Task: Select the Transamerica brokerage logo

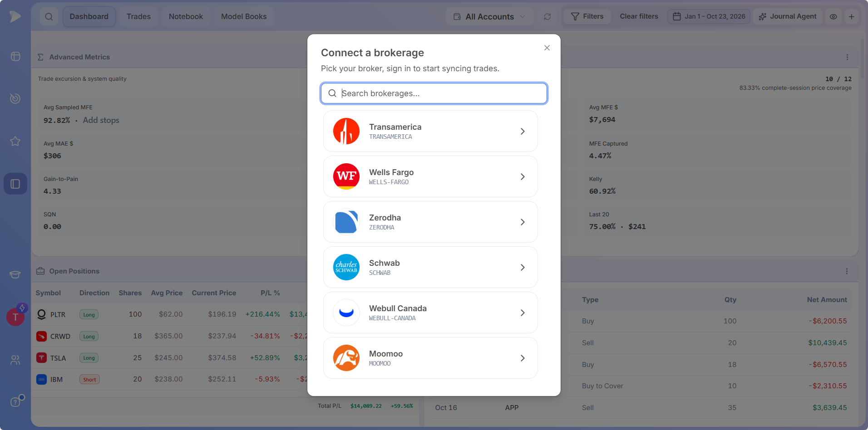Action: click(x=346, y=131)
